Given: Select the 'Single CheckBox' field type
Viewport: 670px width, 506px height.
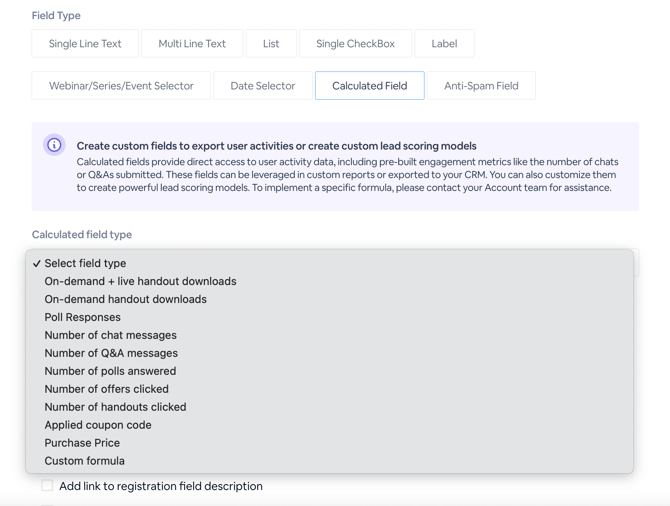Looking at the screenshot, I should pos(355,44).
